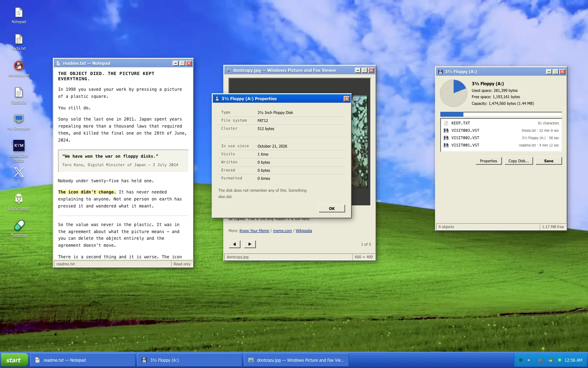
Task: Open the meme.com link
Action: point(282,231)
